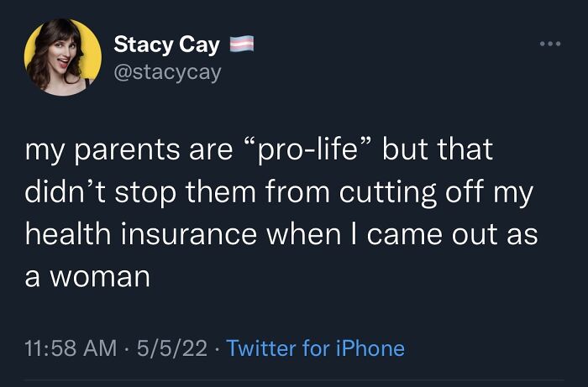Click the word "Cay" in the display name
The image size is (588, 387).
pos(200,44)
